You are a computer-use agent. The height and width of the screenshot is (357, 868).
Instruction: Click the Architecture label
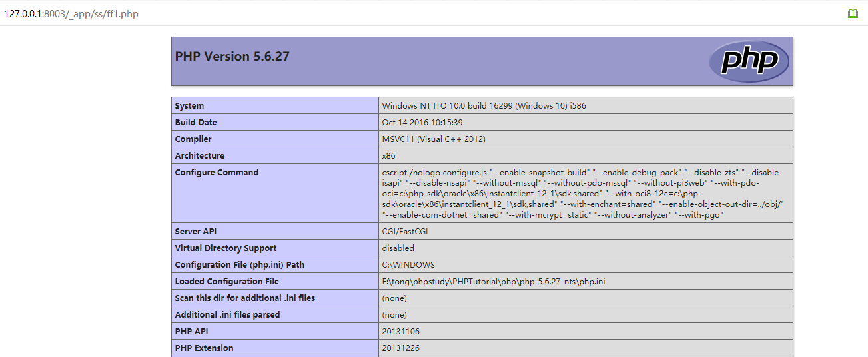click(200, 156)
